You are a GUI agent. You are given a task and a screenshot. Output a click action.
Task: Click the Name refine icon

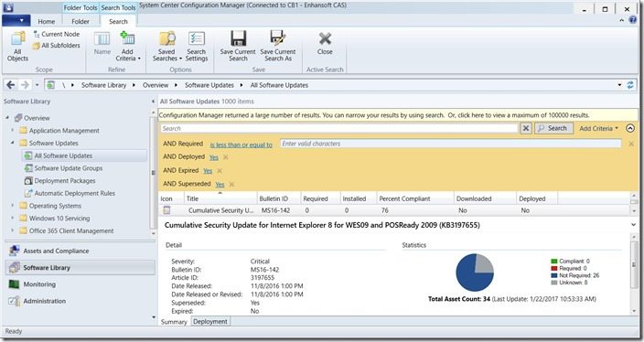click(102, 44)
